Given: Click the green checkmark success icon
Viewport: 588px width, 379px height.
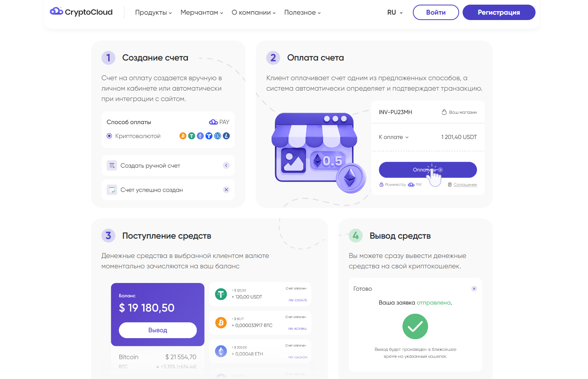Looking at the screenshot, I should click(x=415, y=327).
